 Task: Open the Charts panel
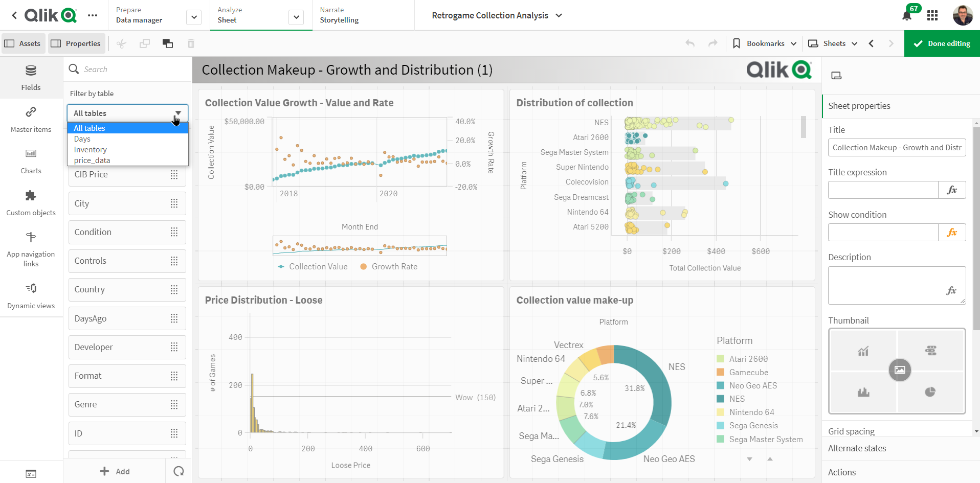click(31, 160)
